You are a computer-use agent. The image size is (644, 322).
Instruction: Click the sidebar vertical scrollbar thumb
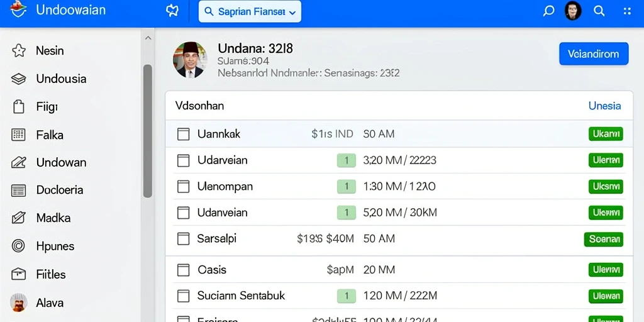(x=148, y=131)
